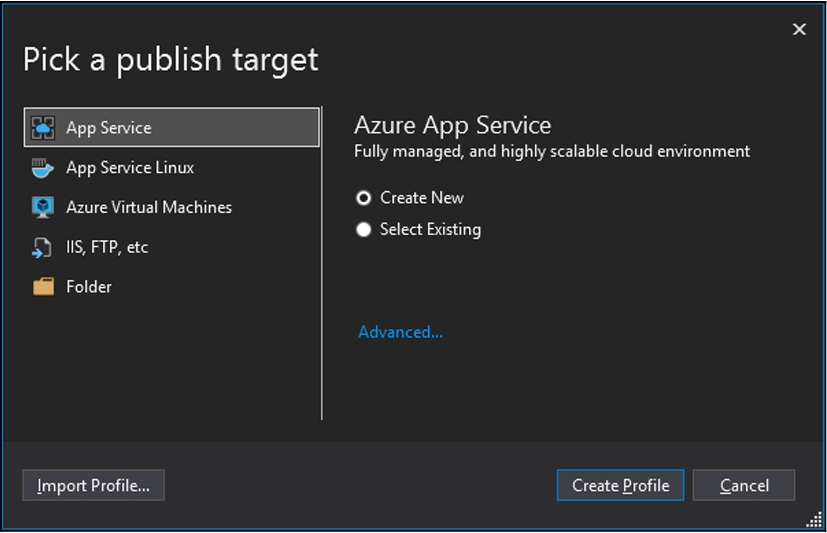Select the App Service target label

pos(109,128)
